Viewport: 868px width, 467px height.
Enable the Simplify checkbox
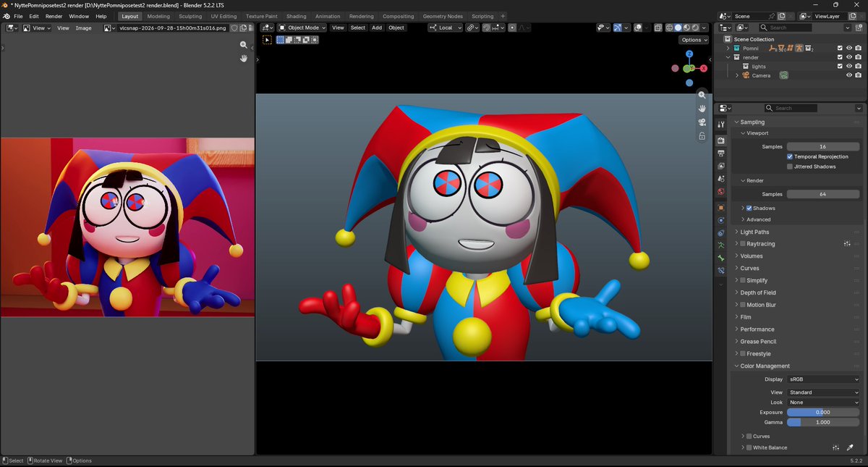743,280
